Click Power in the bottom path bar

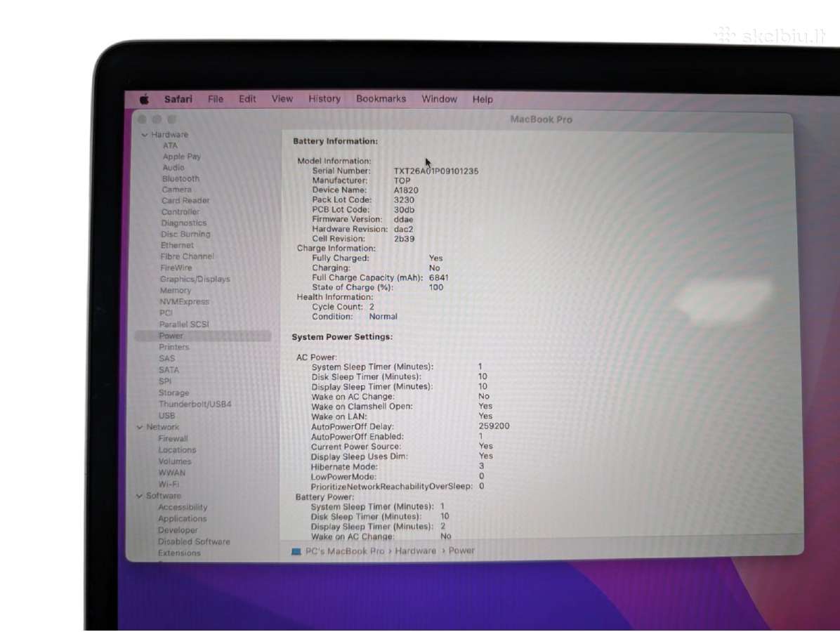click(x=461, y=551)
